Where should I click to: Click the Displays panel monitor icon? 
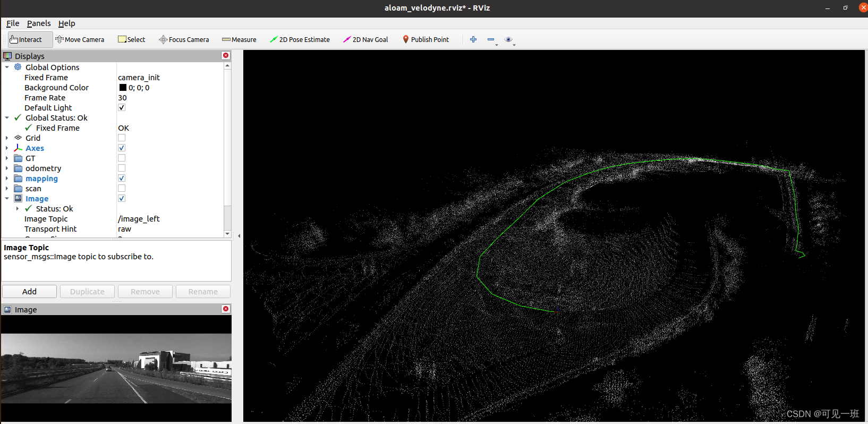7,56
